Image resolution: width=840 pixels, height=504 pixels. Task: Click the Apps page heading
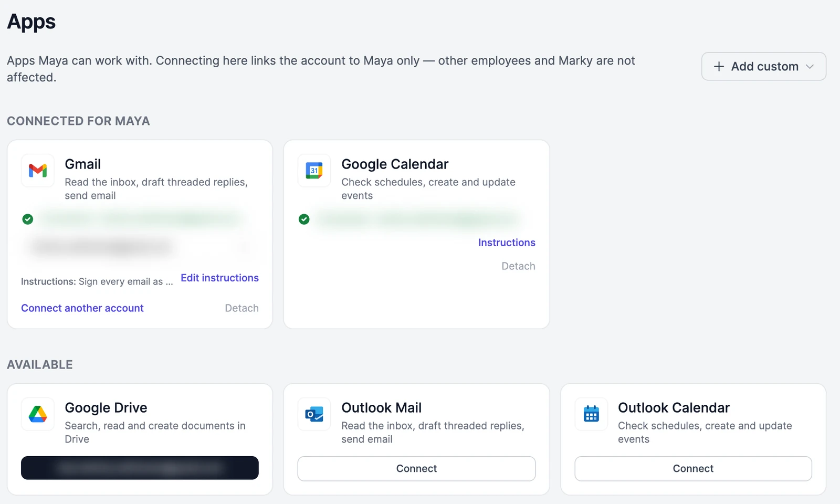click(x=31, y=22)
